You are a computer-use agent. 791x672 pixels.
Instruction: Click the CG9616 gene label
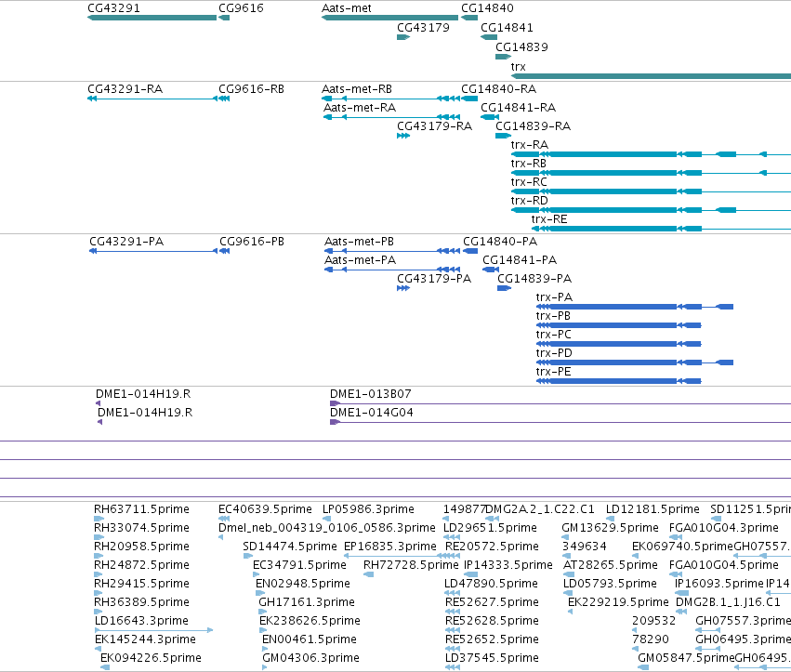pyautogui.click(x=241, y=8)
